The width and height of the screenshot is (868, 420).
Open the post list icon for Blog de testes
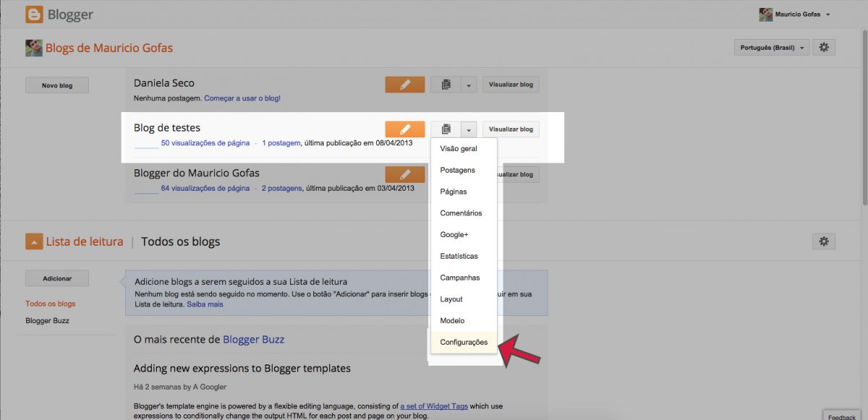pos(446,129)
